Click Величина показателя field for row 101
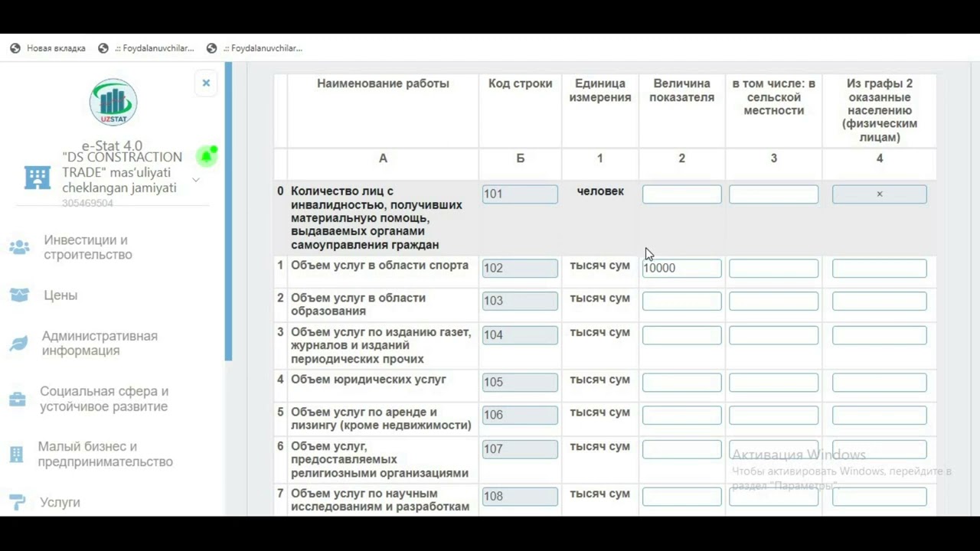 pyautogui.click(x=681, y=194)
